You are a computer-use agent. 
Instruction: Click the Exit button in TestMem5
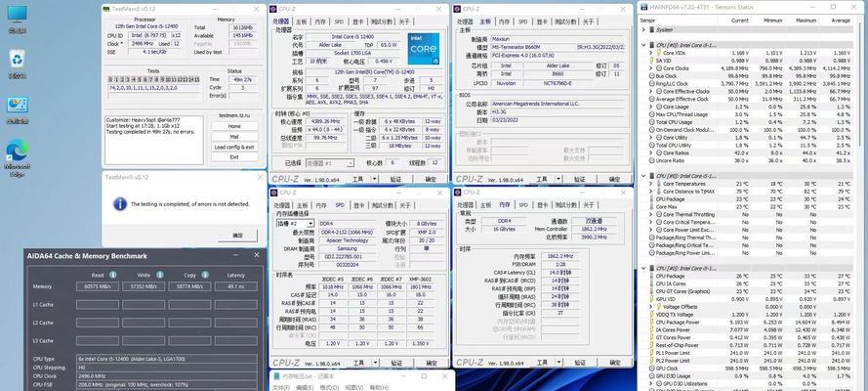pos(234,157)
